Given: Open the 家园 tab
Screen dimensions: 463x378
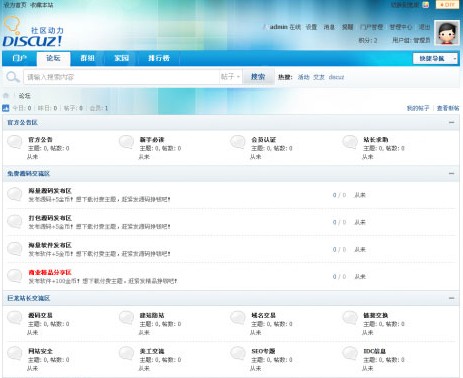Looking at the screenshot, I should pyautogui.click(x=122, y=58).
